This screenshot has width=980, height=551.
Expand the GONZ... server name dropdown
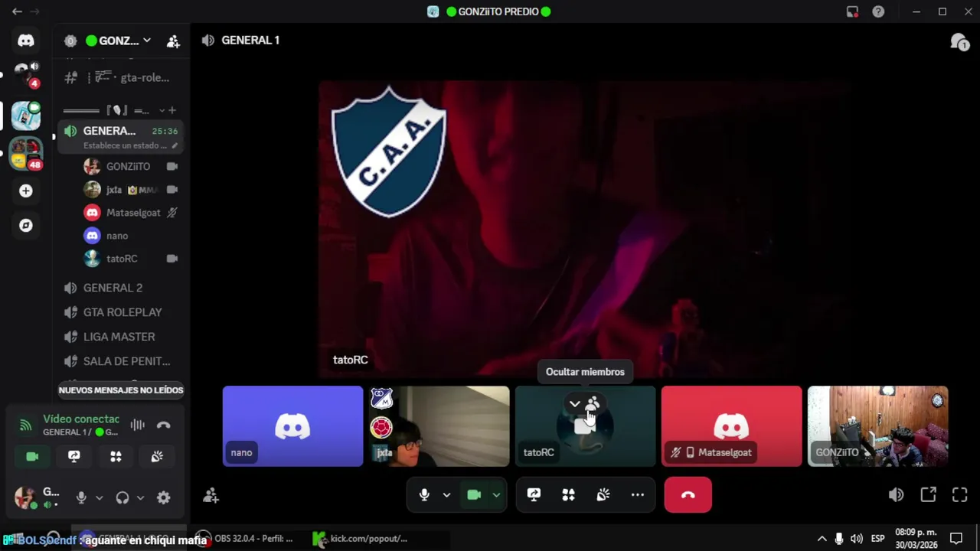pyautogui.click(x=119, y=41)
